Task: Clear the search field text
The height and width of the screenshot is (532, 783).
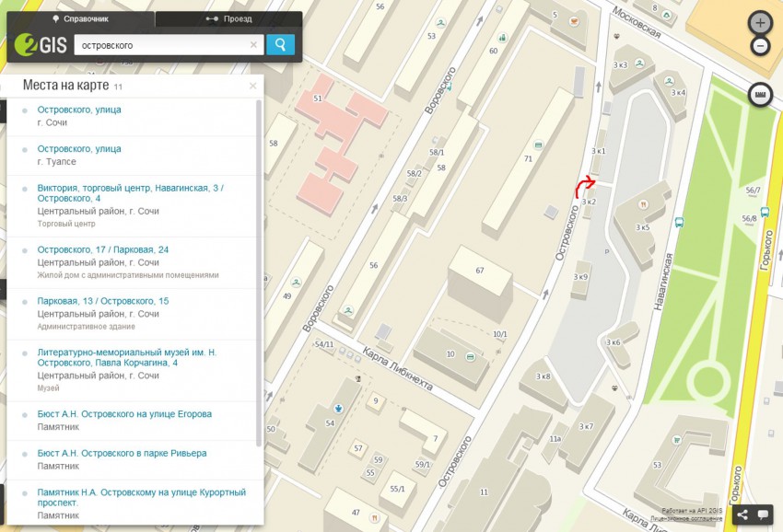Action: 253,45
